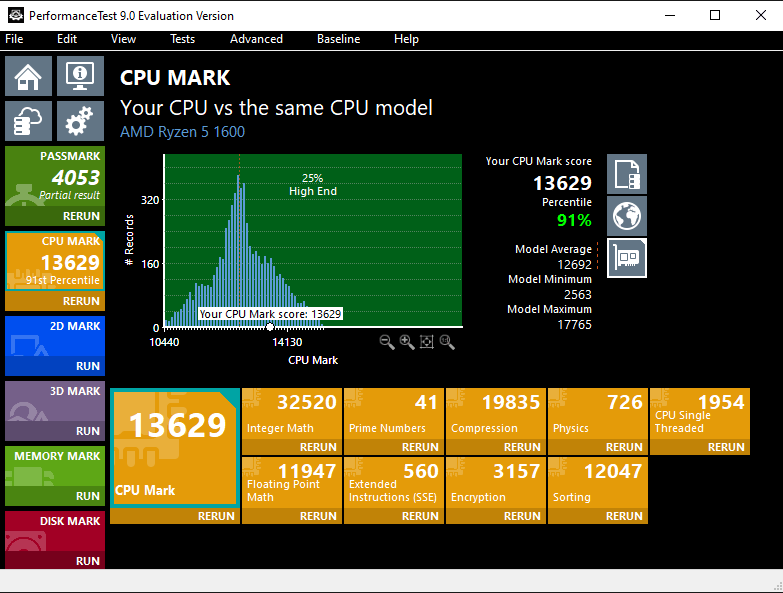Rerun the Encryption test
The height and width of the screenshot is (593, 783).
tap(496, 516)
